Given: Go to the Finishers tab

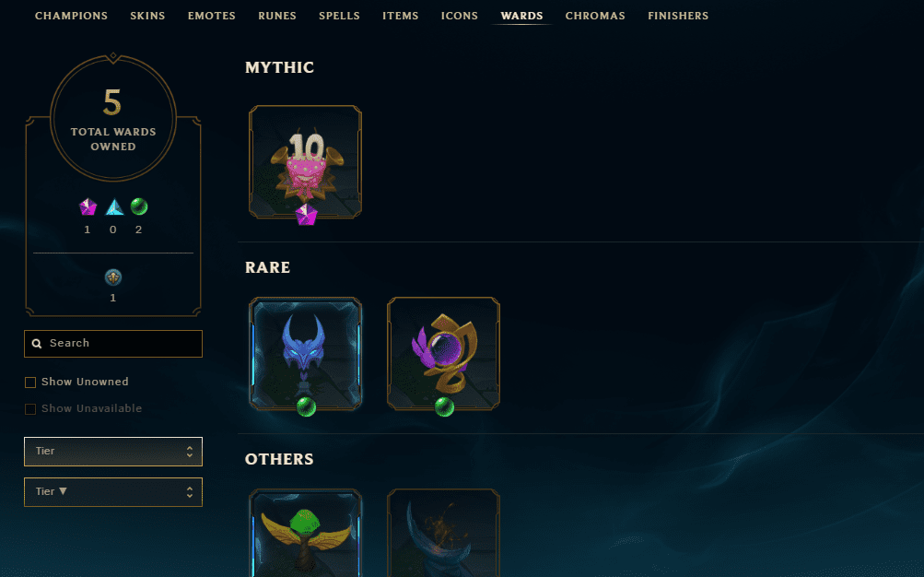Looking at the screenshot, I should pos(678,16).
